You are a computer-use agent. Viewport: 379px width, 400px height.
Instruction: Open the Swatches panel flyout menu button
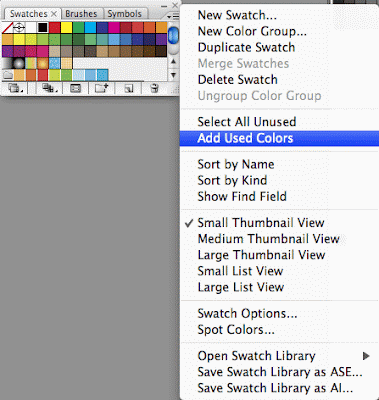pos(173,15)
